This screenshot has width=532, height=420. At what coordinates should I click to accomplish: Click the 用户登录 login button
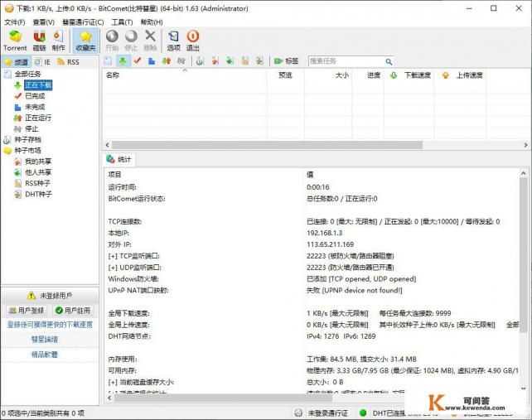point(27,310)
